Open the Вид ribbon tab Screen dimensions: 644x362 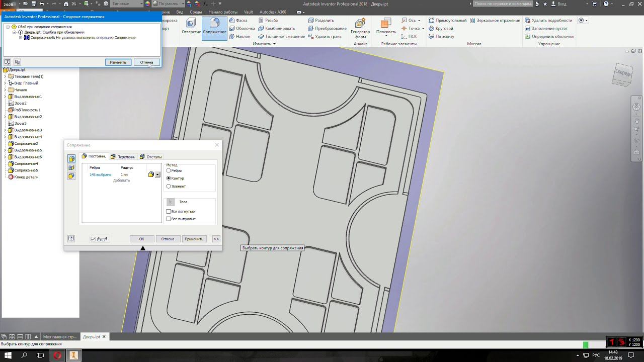click(180, 12)
